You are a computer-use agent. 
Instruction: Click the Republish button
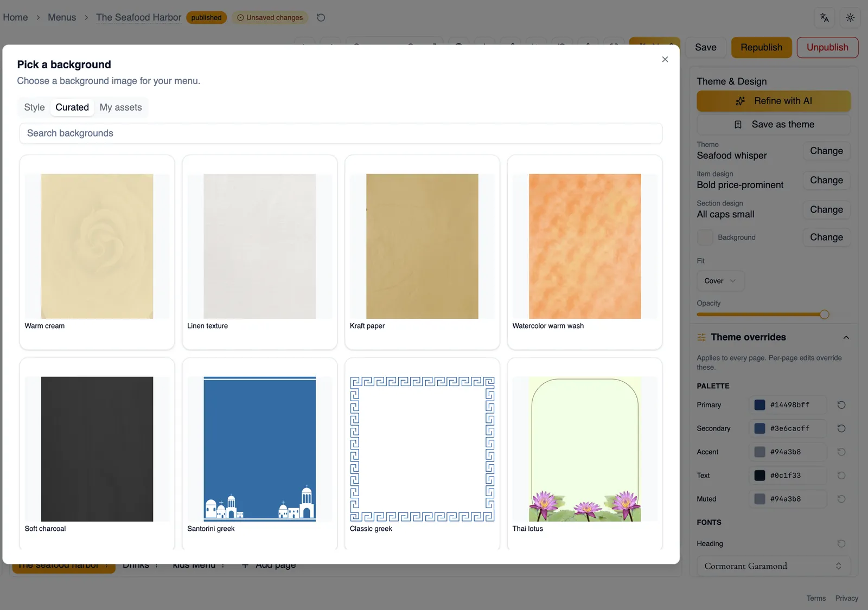761,47
